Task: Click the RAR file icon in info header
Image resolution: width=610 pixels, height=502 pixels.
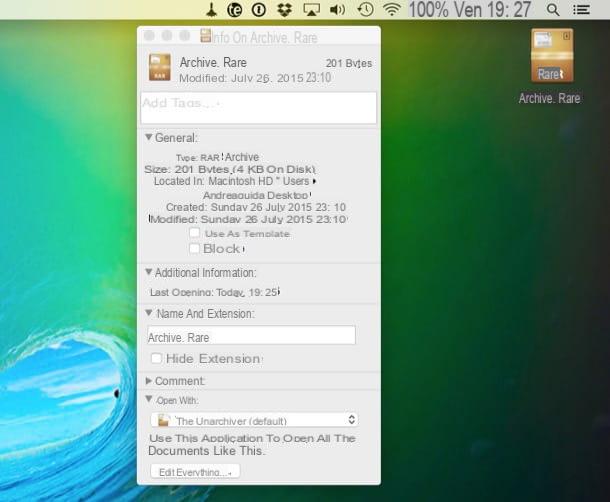Action: point(160,67)
